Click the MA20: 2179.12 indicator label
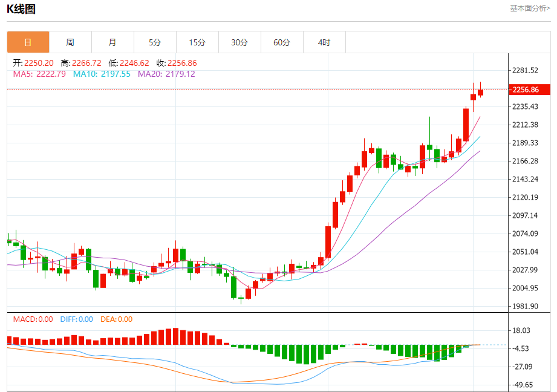 [x=166, y=74]
